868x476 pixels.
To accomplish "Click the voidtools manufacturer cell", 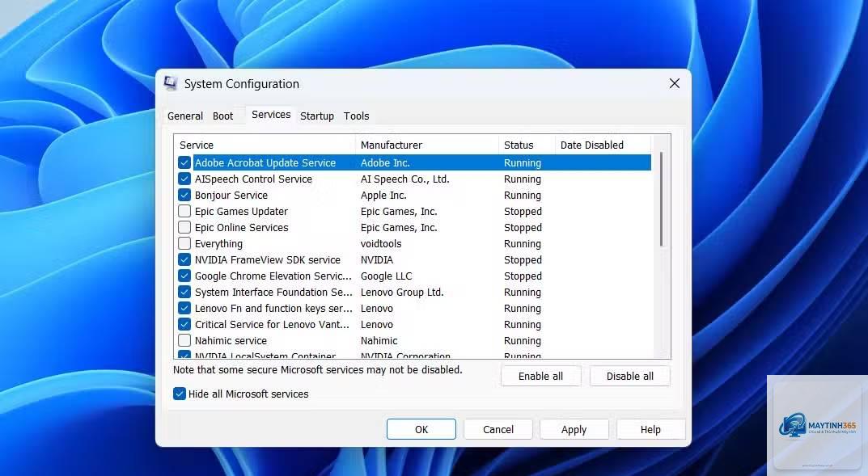I will tap(381, 243).
